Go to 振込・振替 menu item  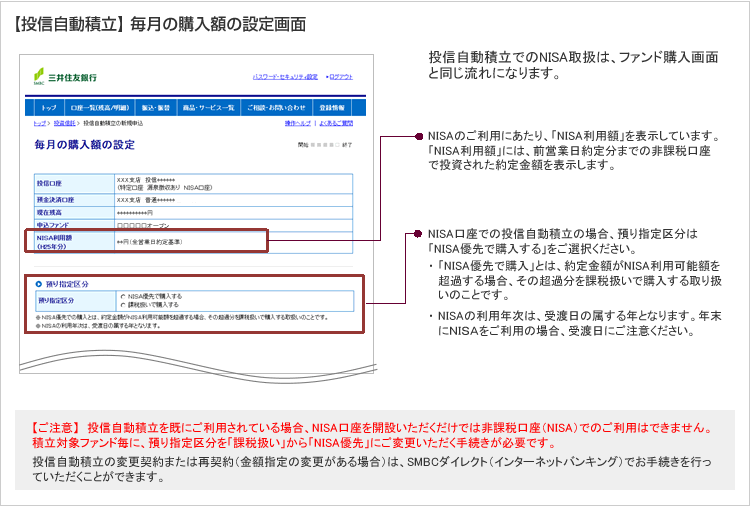coord(154,107)
